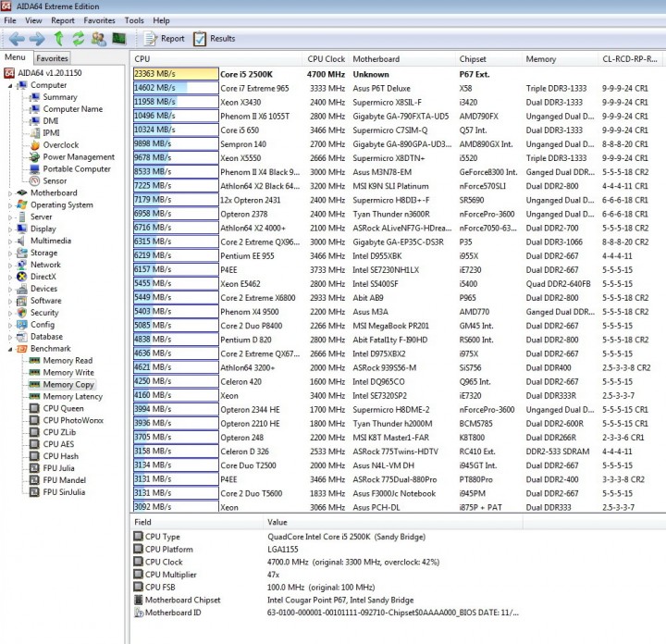Switch to the Menu tab
This screenshot has height=644, width=666.
tap(16, 57)
